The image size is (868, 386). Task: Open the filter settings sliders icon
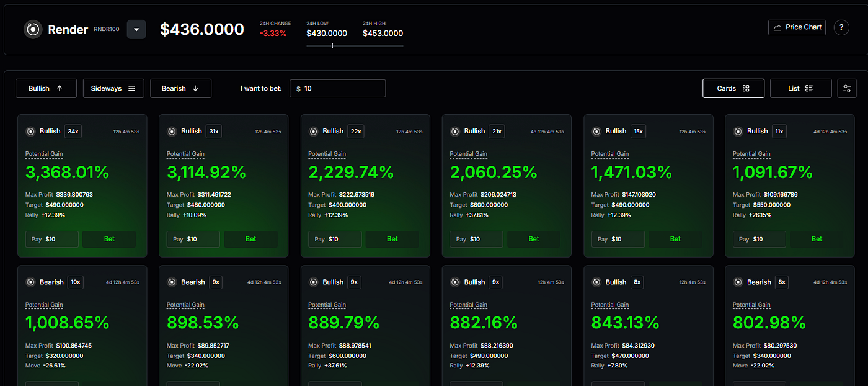847,88
